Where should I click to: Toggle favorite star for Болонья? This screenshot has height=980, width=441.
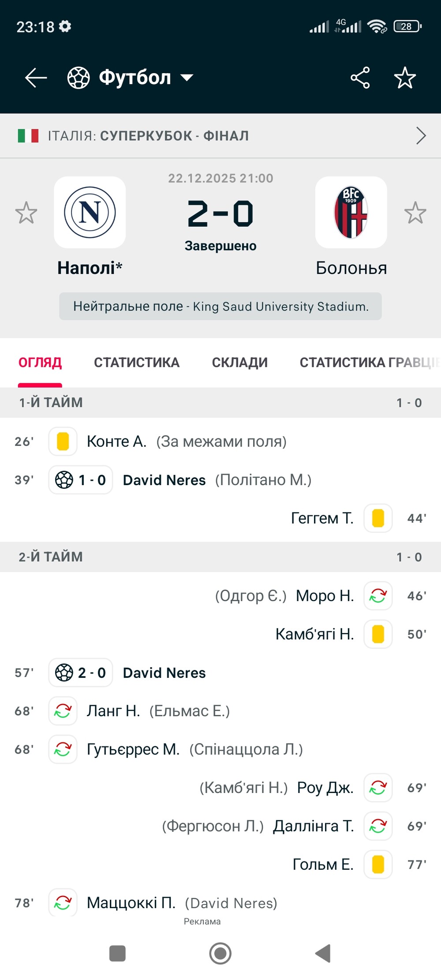[415, 213]
